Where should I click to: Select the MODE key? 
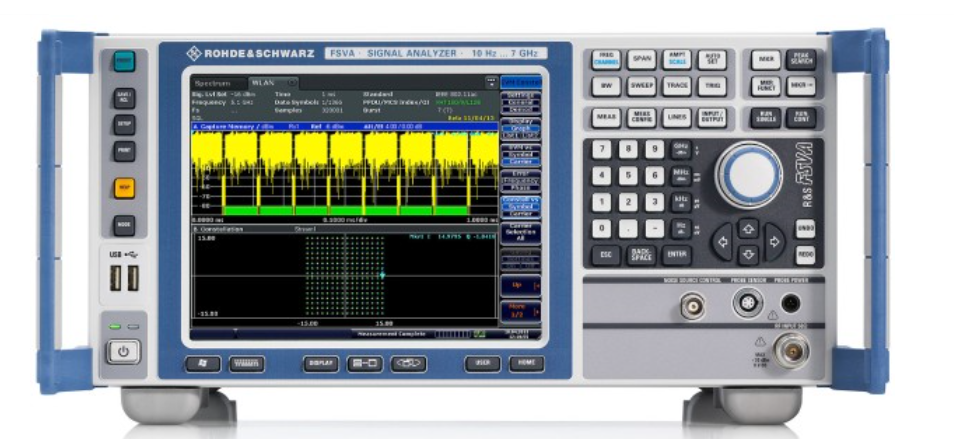[124, 225]
